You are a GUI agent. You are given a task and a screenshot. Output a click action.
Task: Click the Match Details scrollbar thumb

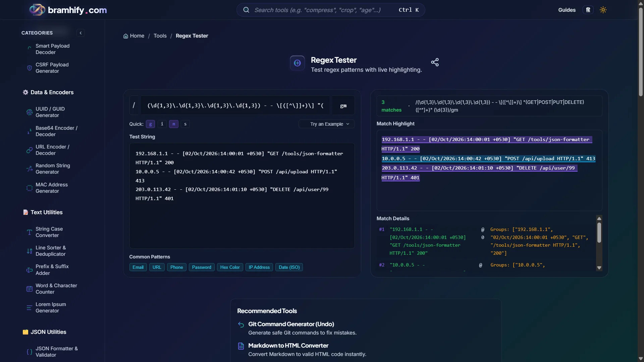599,233
